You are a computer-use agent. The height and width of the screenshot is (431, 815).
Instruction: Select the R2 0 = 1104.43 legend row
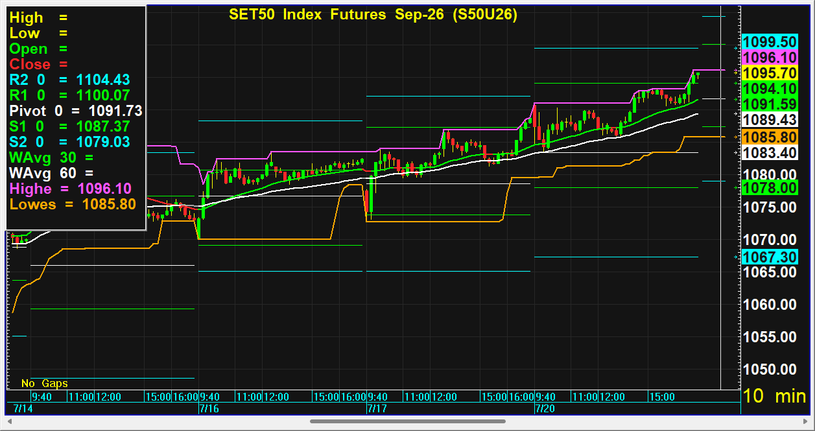point(70,80)
